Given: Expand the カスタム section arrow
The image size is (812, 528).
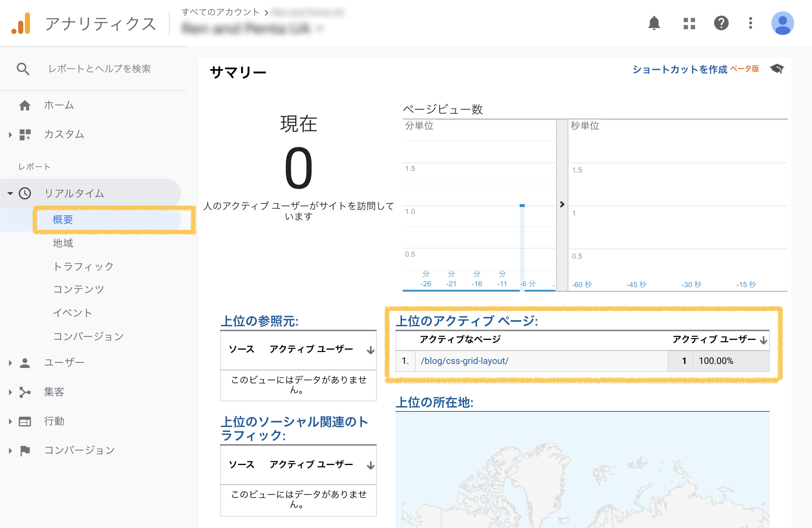Looking at the screenshot, I should (x=10, y=134).
